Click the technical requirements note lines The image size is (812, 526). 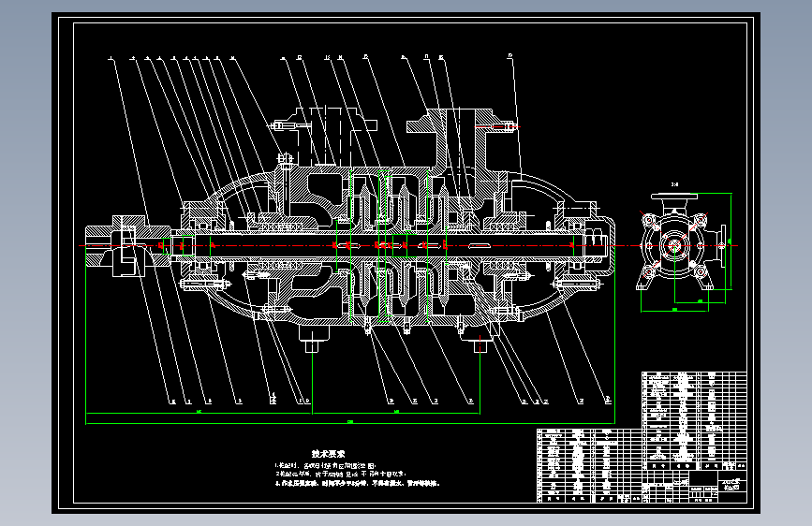coord(358,475)
